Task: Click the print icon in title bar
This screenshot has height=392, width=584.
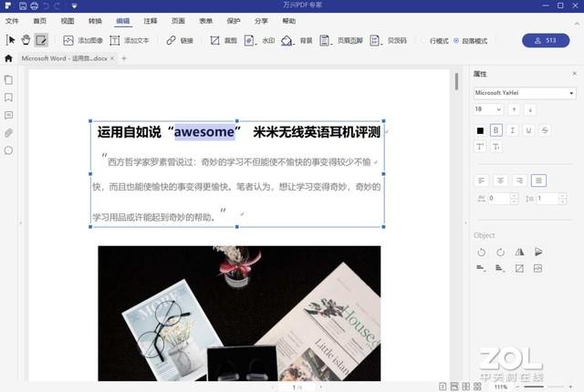Action: pyautogui.click(x=35, y=5)
